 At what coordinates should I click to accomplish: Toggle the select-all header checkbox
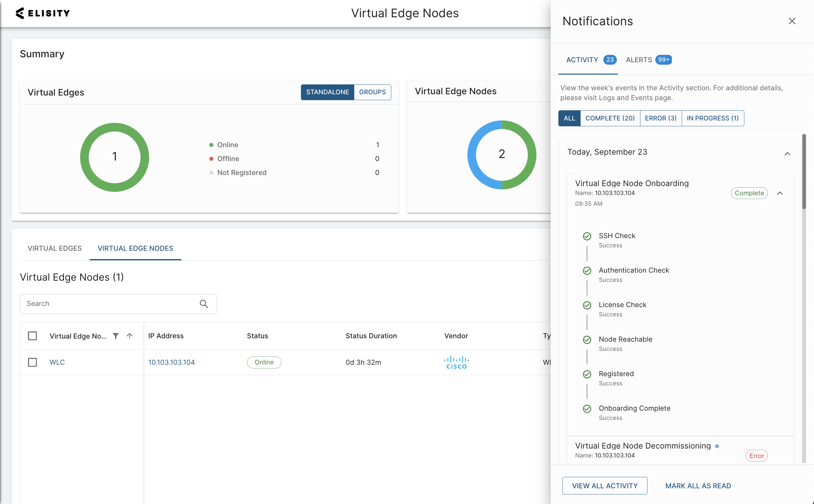tap(32, 336)
